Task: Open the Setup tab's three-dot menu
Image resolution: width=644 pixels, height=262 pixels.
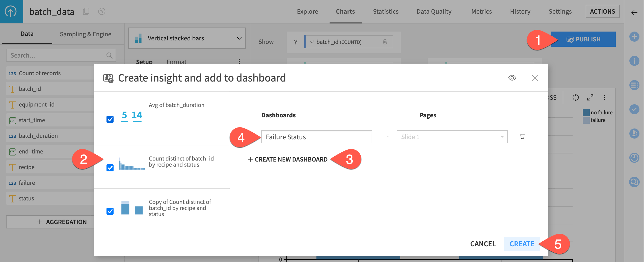Action: 239,61
